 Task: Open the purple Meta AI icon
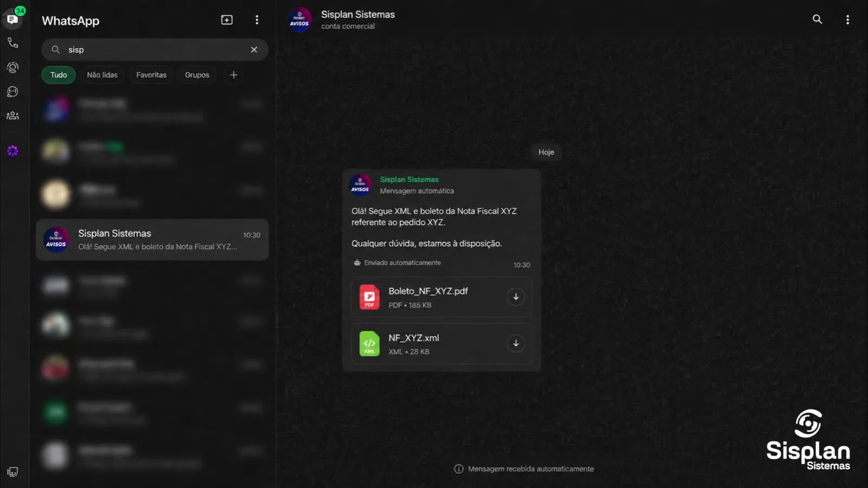tap(12, 151)
